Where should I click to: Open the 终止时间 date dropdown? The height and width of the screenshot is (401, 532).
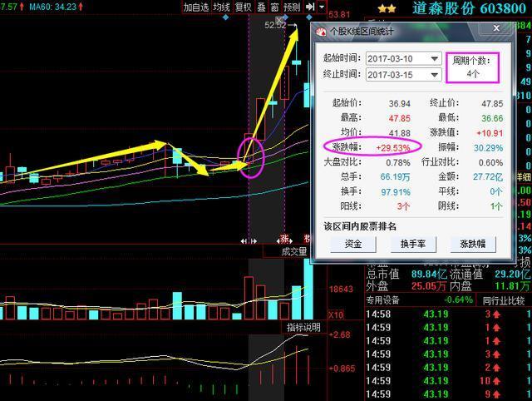click(x=434, y=75)
